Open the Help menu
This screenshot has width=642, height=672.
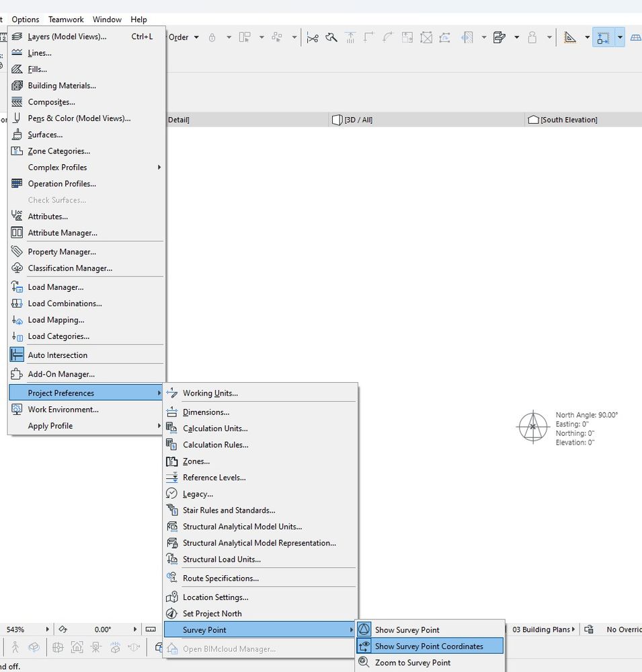pyautogui.click(x=138, y=20)
